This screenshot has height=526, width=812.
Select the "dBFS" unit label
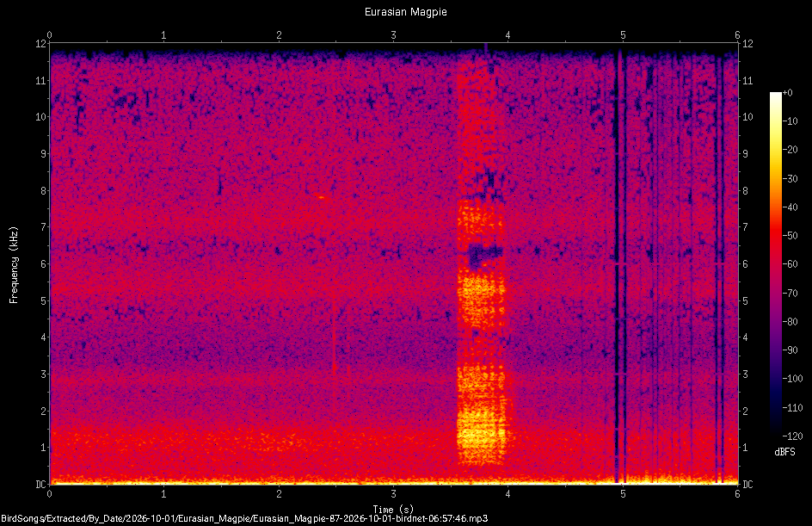coord(784,452)
